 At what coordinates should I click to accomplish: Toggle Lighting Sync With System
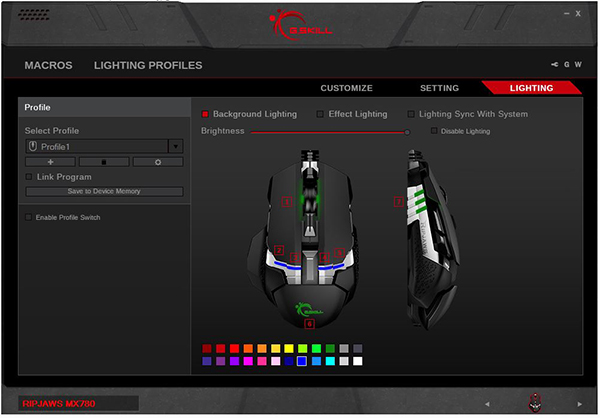(411, 114)
